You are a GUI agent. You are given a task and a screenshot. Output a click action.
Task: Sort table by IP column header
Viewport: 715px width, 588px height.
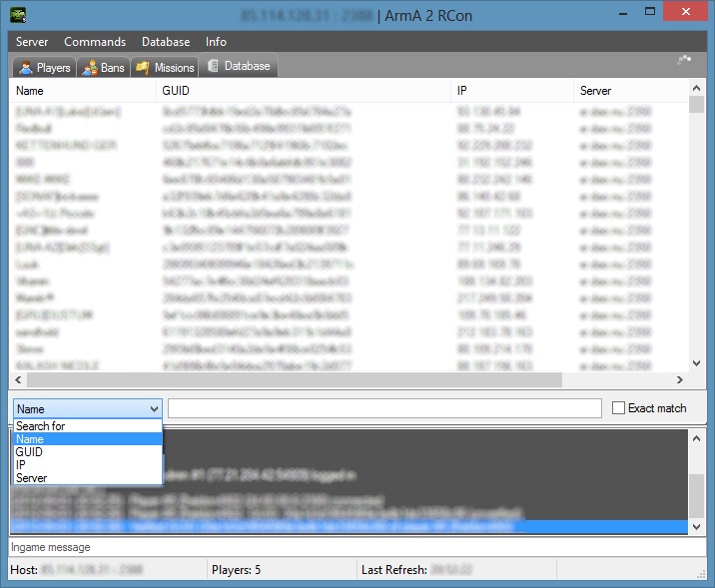(x=512, y=91)
